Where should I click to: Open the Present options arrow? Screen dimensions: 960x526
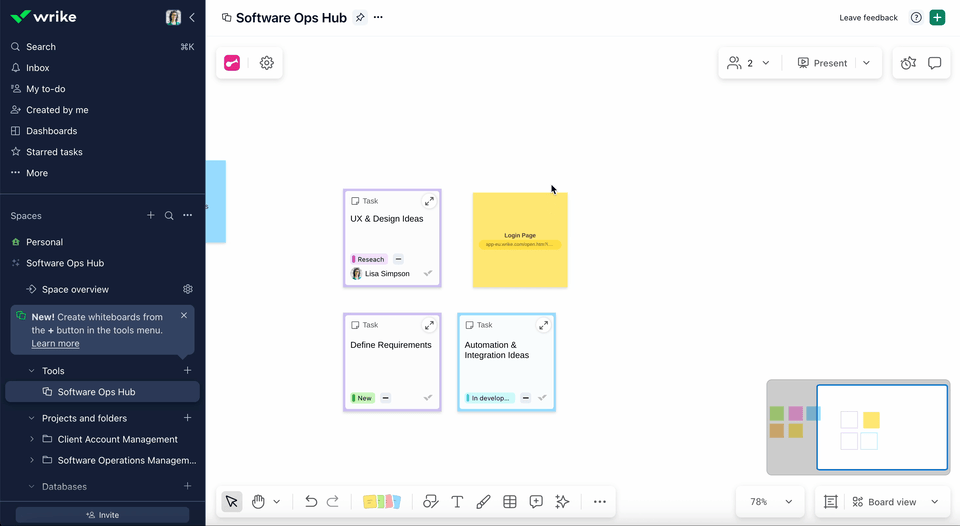click(866, 62)
